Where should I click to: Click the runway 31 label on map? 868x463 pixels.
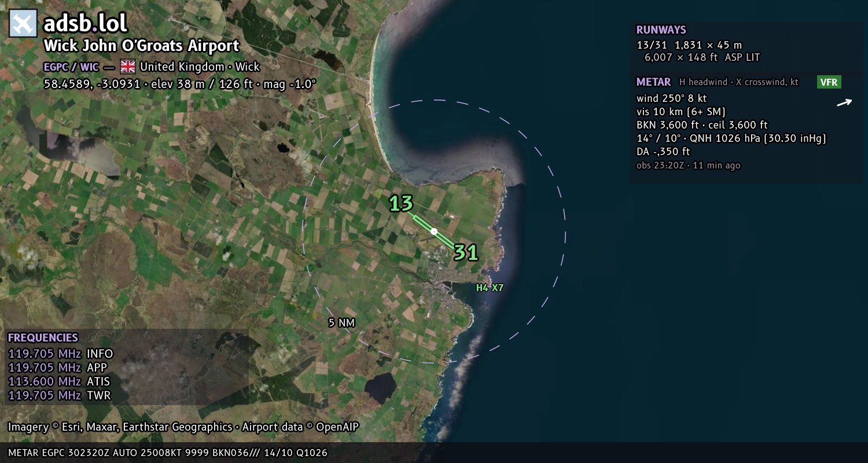click(466, 252)
